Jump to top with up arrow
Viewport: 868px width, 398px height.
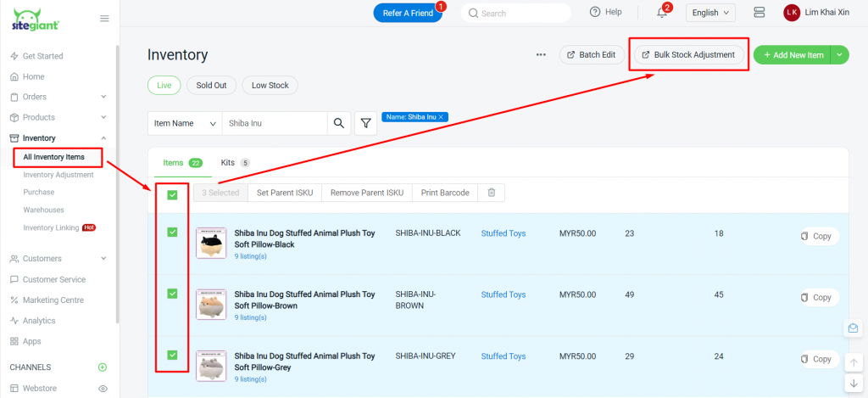853,363
